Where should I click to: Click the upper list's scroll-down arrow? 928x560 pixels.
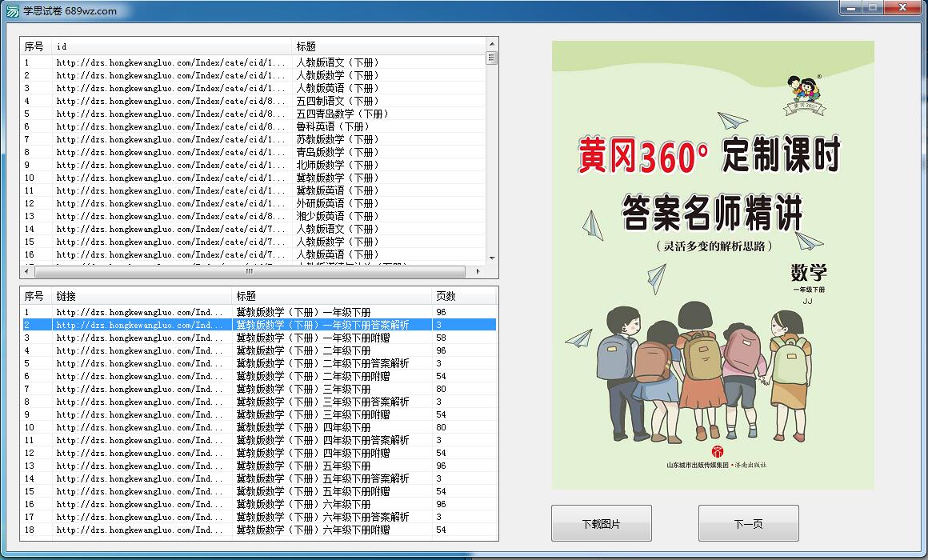[491, 258]
